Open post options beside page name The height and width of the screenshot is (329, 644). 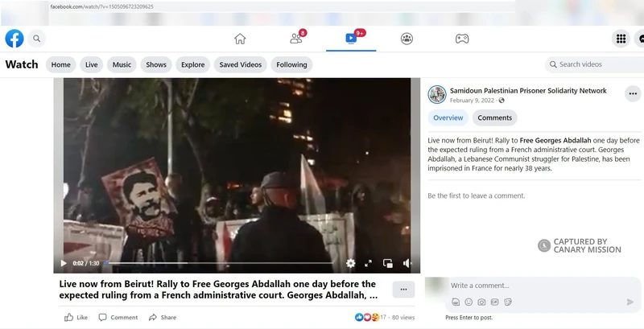pos(633,93)
